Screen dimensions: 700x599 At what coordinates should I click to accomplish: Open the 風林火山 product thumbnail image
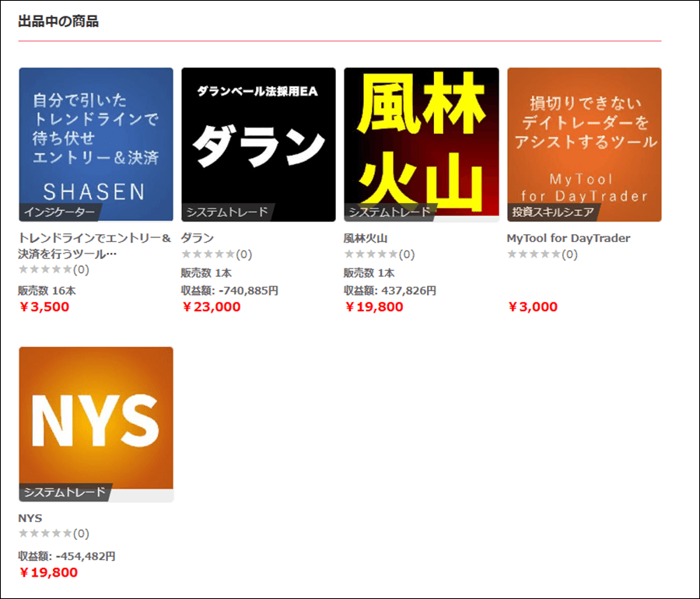coord(422,144)
